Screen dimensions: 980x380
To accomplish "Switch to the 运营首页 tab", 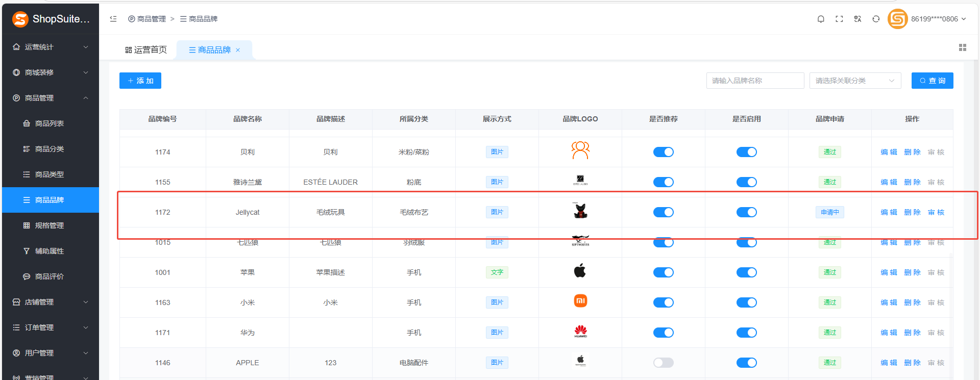I will tap(146, 50).
